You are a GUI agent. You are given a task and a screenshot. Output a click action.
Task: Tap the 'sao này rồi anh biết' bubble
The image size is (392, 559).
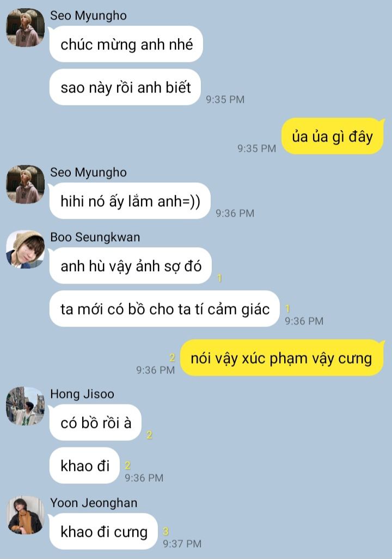pyautogui.click(x=125, y=87)
